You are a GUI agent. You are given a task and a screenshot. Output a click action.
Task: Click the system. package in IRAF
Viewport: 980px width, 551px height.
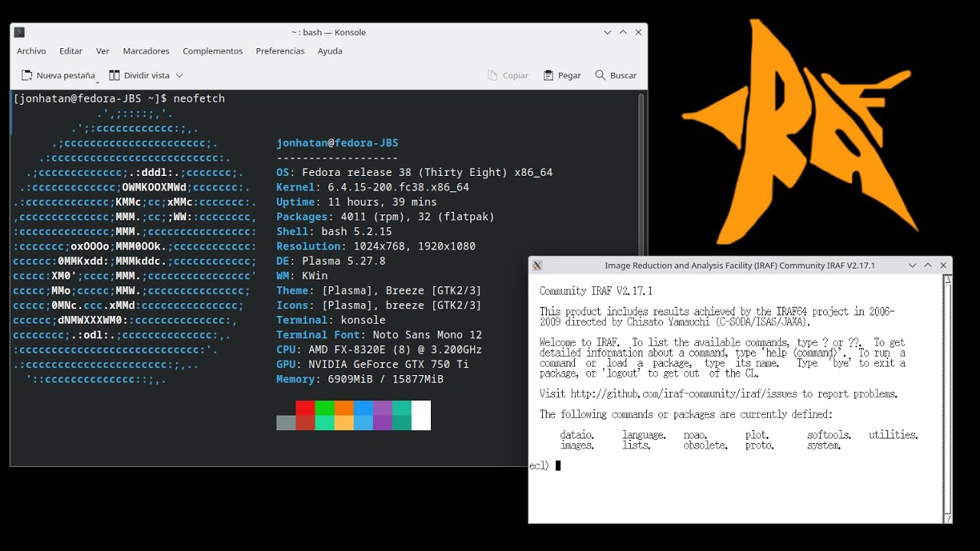pyautogui.click(x=824, y=445)
